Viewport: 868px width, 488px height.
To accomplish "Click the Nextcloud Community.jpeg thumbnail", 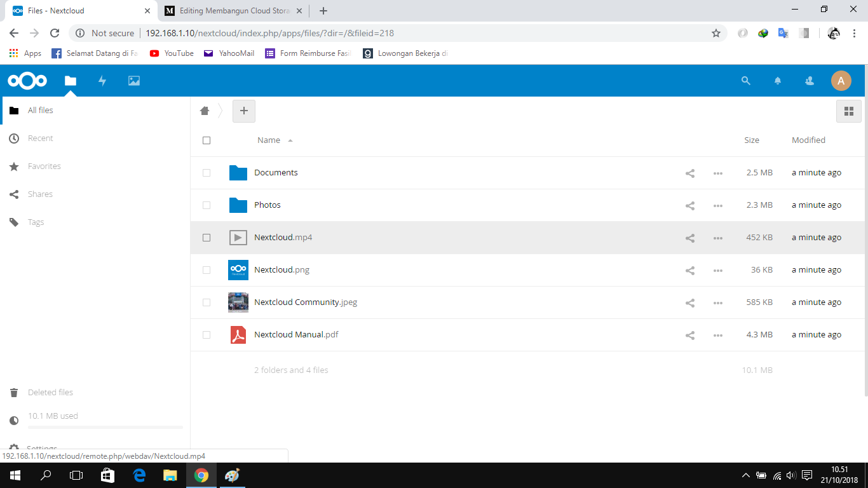I will 238,302.
